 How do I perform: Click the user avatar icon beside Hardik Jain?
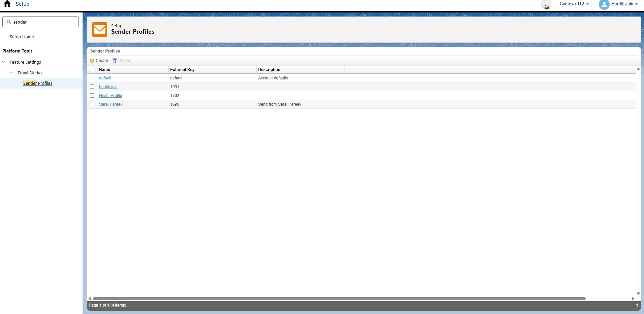pos(604,5)
